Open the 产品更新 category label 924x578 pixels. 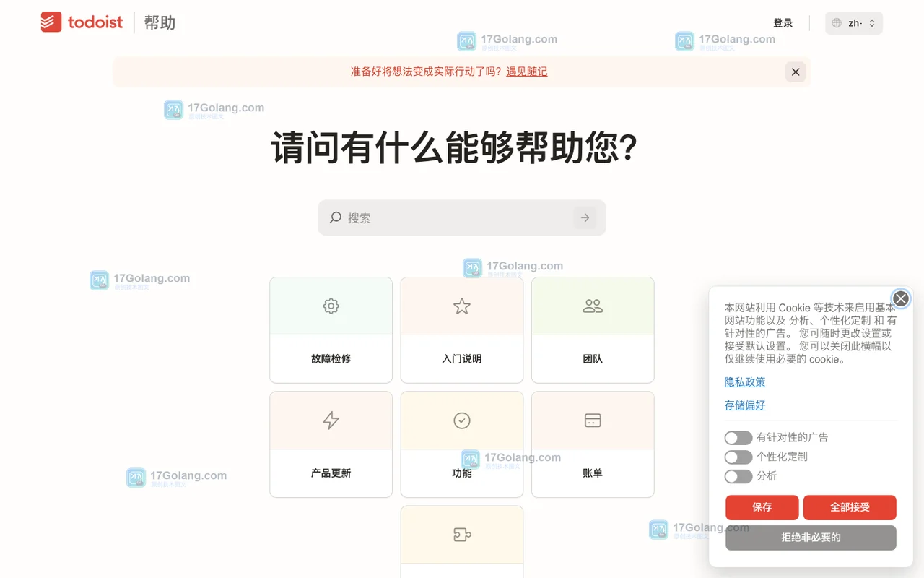[331, 473]
